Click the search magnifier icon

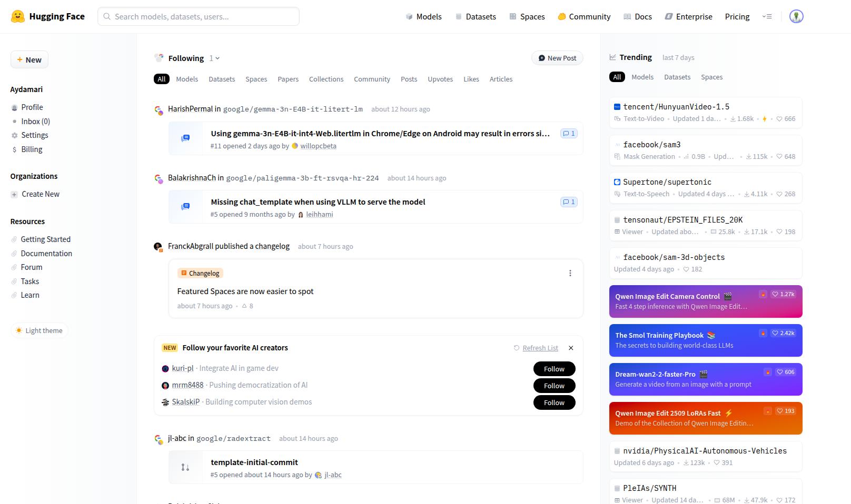click(107, 16)
